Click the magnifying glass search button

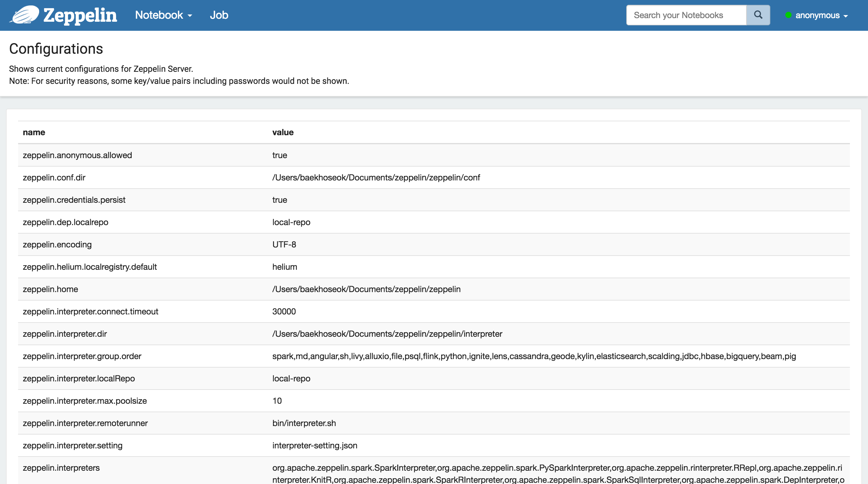(x=758, y=15)
